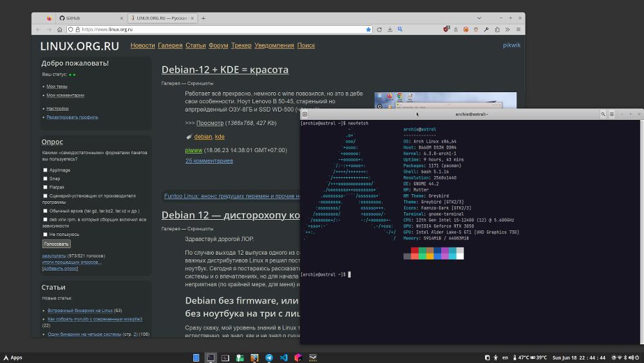Open Wi-Fi network tray icon
Image resolution: width=644 pixels, height=363 pixels.
(x=620, y=358)
